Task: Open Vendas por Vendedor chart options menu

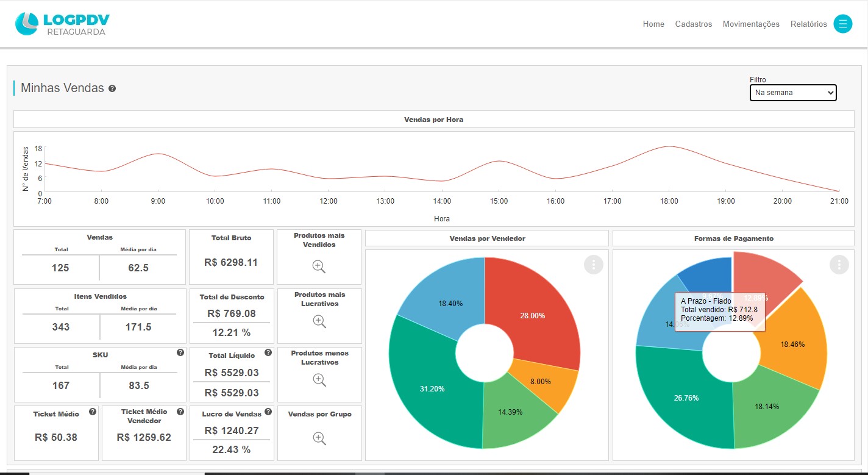Action: point(593,265)
